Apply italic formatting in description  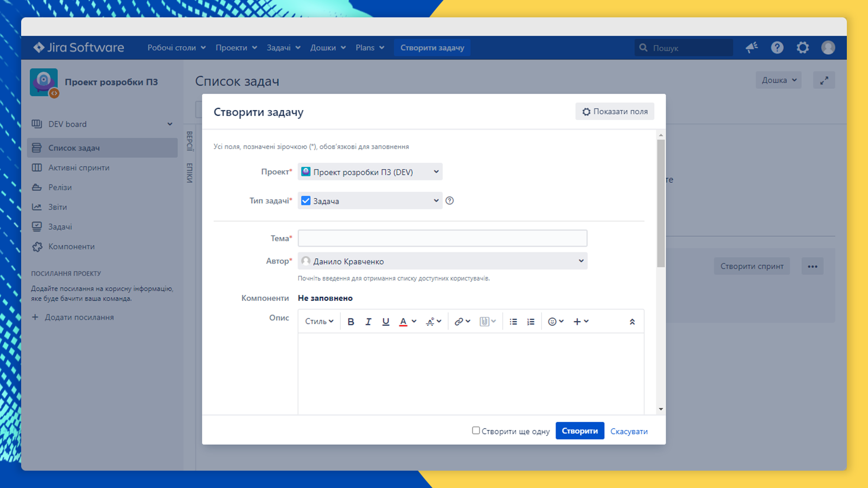coord(368,322)
